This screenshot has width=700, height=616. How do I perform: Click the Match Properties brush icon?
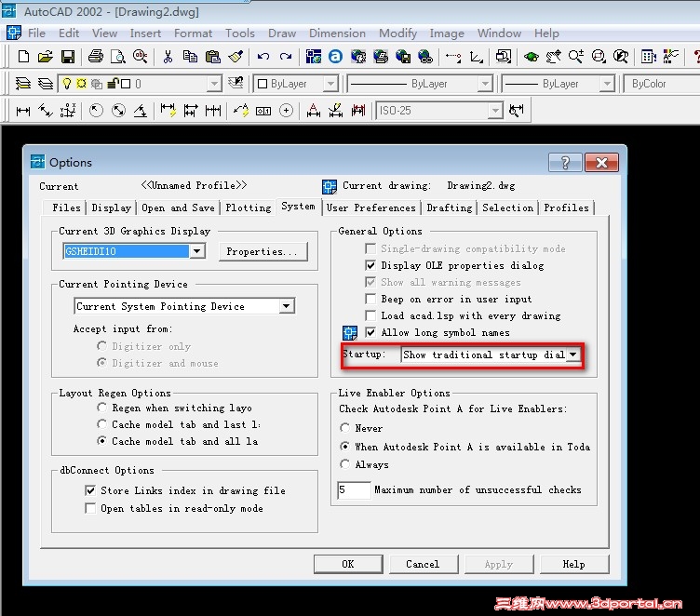236,57
